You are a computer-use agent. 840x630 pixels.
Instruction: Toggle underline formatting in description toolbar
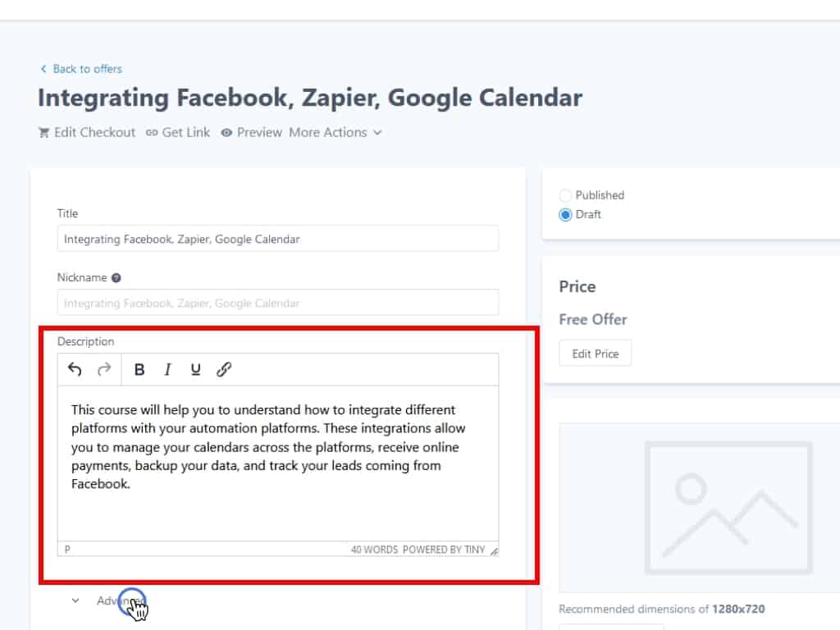195,369
